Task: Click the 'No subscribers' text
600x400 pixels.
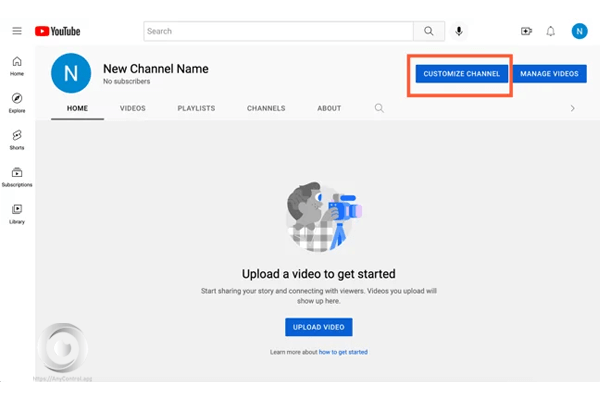Action: click(x=127, y=81)
